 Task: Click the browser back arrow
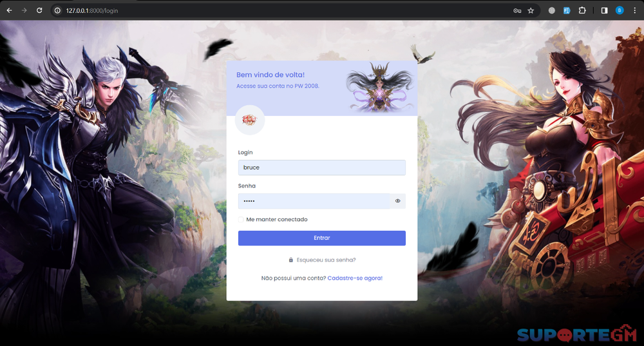point(9,10)
